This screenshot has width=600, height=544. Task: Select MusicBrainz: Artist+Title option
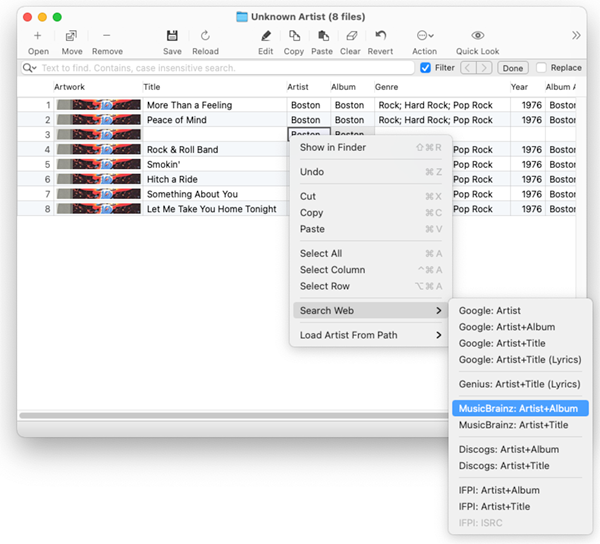point(520,425)
